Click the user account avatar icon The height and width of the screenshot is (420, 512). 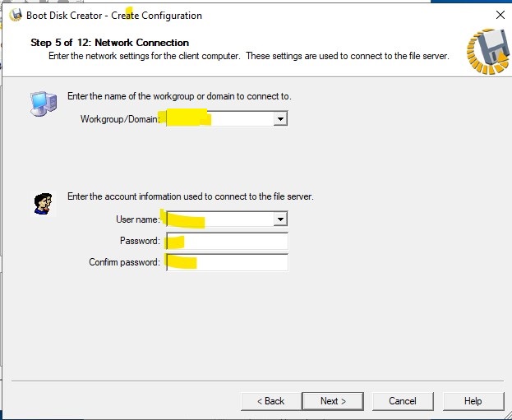tap(43, 203)
